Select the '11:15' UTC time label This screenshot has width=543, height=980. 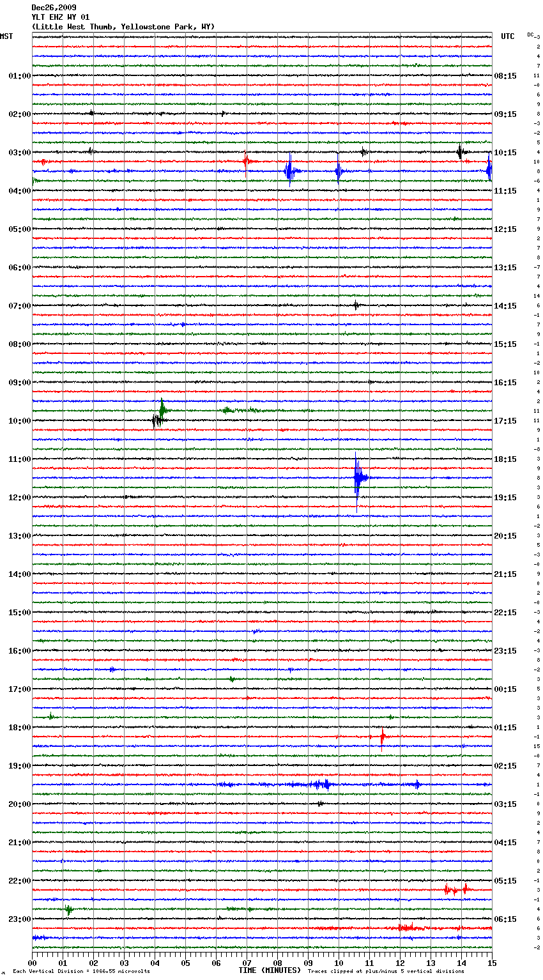tap(505, 191)
